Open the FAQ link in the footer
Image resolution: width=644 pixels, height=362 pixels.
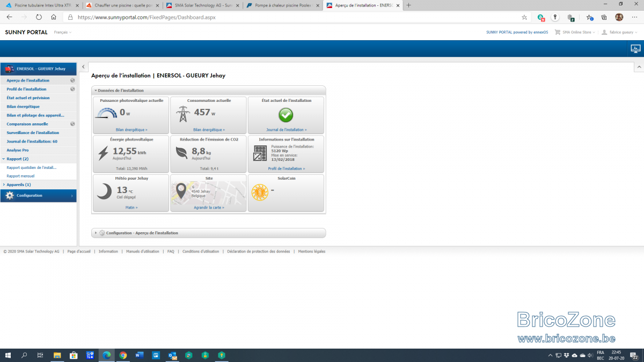coord(171,252)
